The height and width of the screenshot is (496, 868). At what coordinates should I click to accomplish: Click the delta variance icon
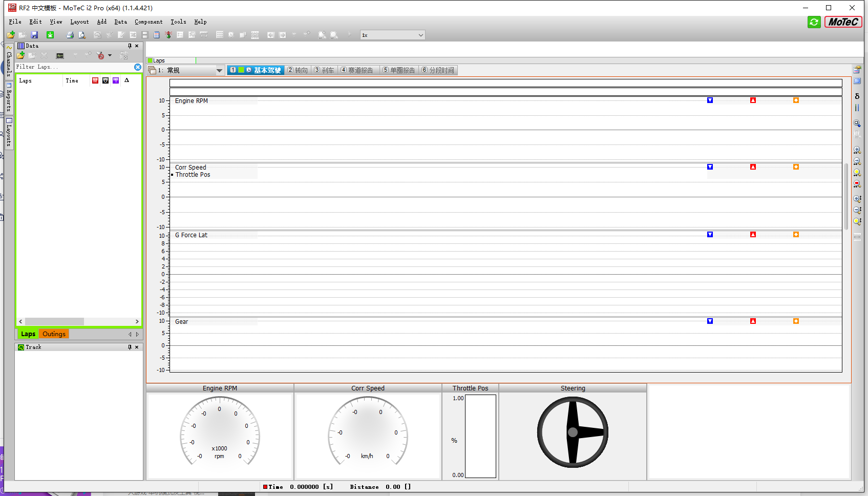(x=857, y=96)
